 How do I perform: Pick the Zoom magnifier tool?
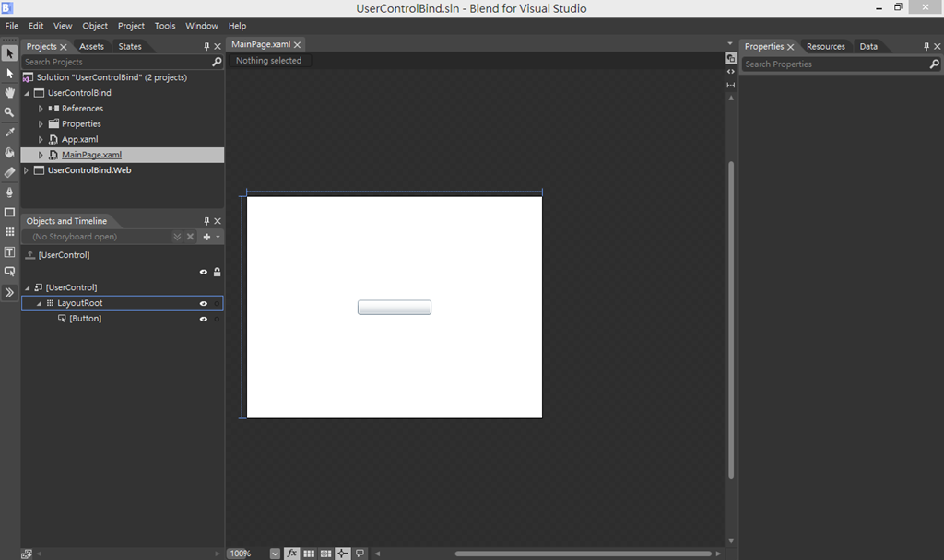[9, 112]
